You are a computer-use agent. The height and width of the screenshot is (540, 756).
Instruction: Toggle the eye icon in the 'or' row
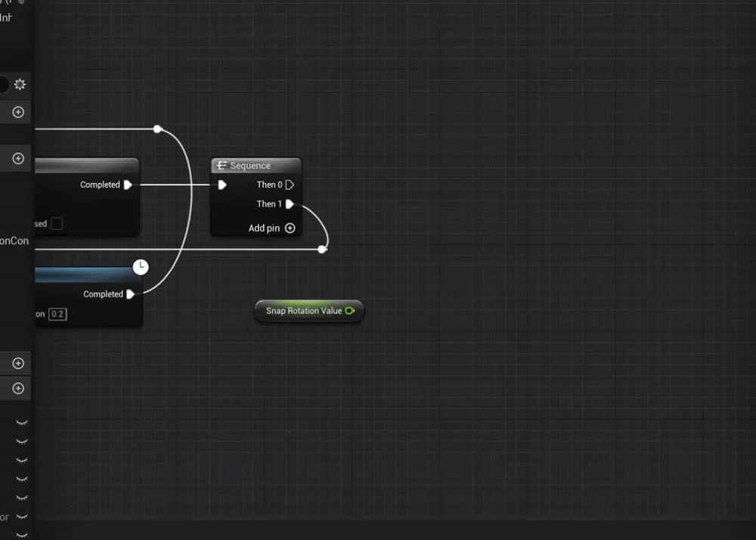[22, 517]
